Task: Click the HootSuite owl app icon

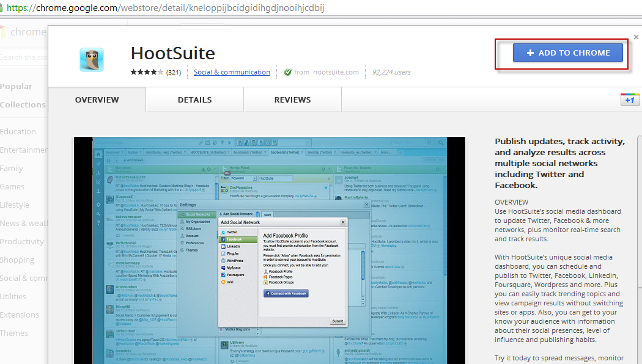Action: pyautogui.click(x=92, y=60)
